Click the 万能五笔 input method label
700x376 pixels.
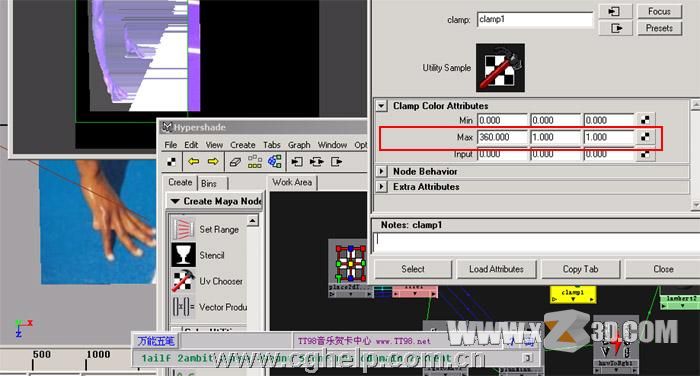[156, 341]
